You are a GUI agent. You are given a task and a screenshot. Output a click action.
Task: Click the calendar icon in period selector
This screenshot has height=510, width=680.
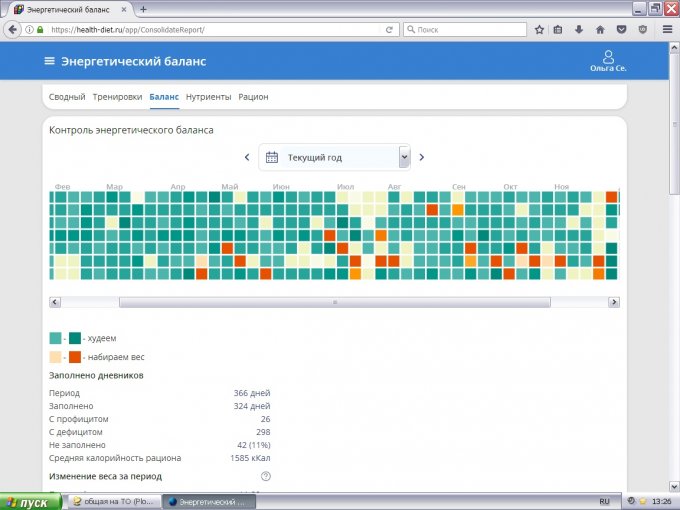coord(271,157)
